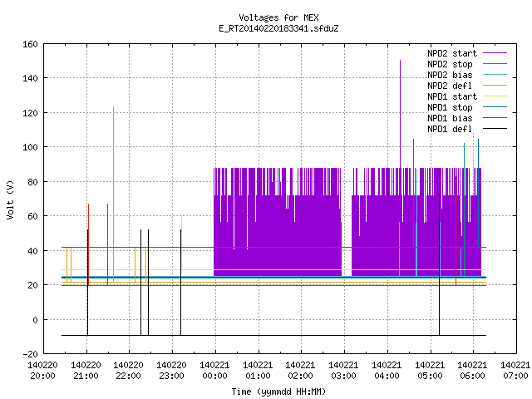This screenshot has height=399, width=532.
Task: Click the y-axis tick value 60
Action: coord(32,216)
